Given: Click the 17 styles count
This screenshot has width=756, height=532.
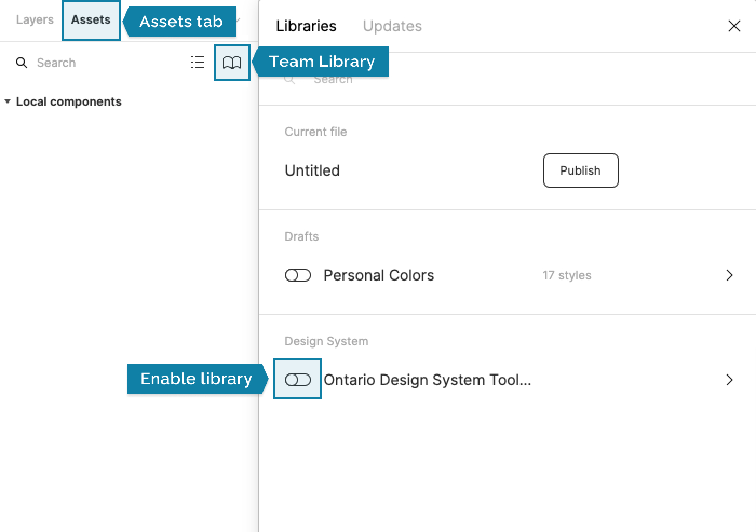Looking at the screenshot, I should 567,275.
